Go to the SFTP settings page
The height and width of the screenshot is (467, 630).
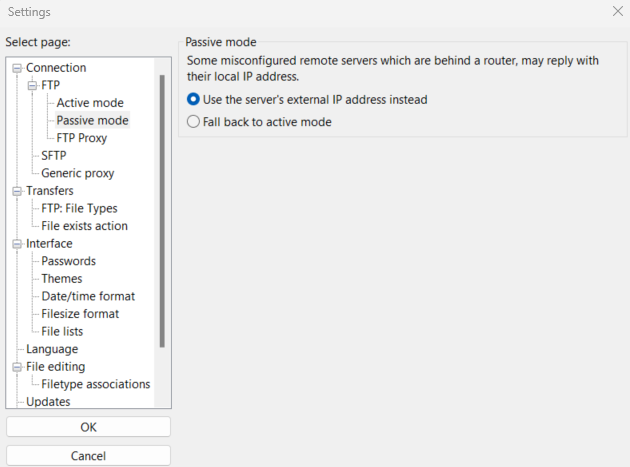point(54,155)
